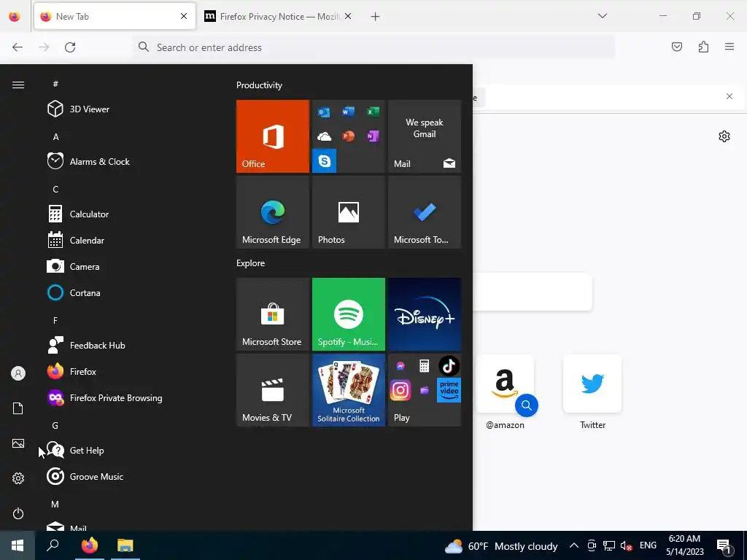The image size is (747, 560).
Task: Open the Firefox application menu
Action: (729, 47)
